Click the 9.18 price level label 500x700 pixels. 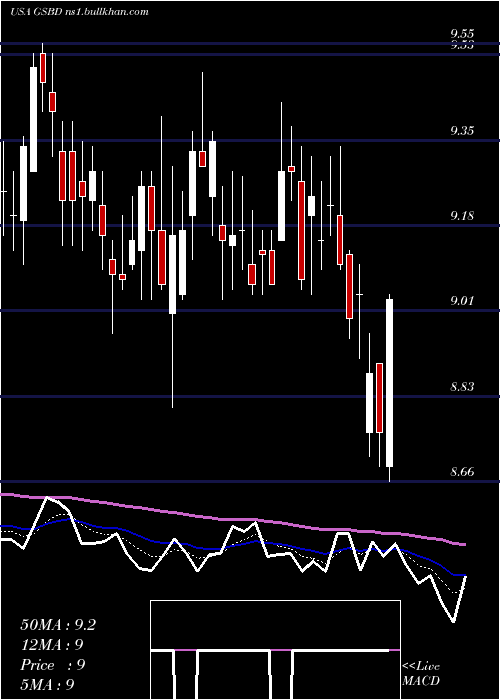462,216
